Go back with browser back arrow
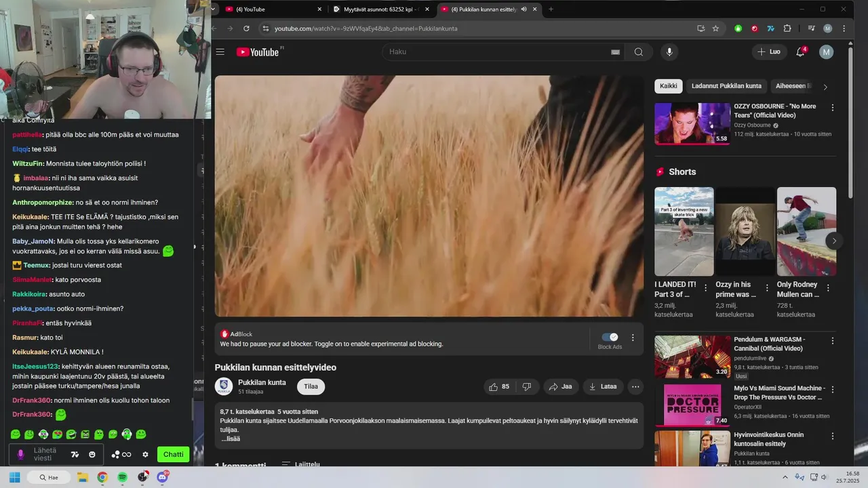 coord(214,28)
